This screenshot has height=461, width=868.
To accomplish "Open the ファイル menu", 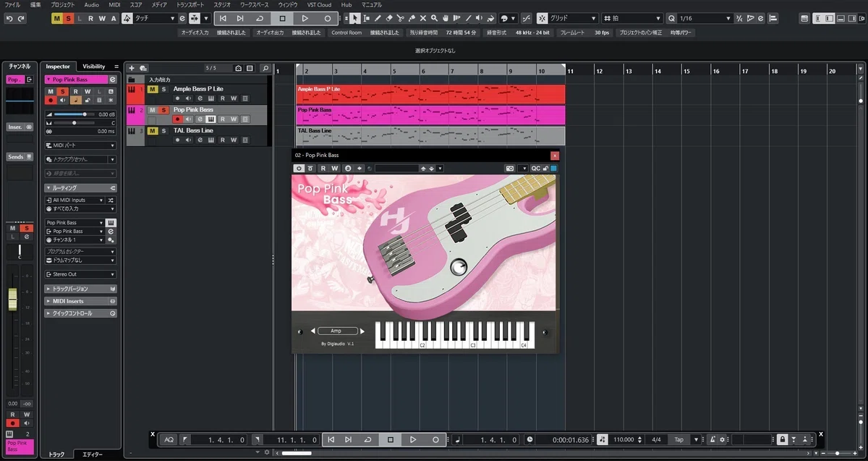I will (13, 4).
